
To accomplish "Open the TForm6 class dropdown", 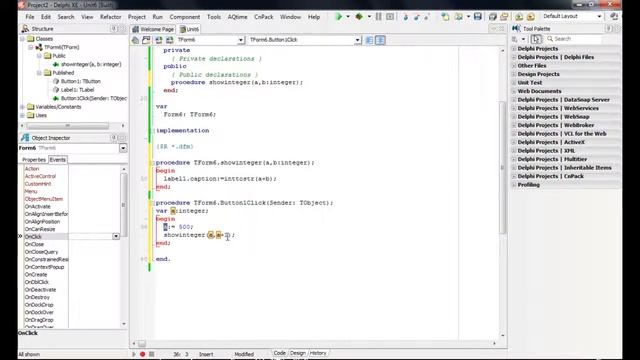I will coord(240,40).
